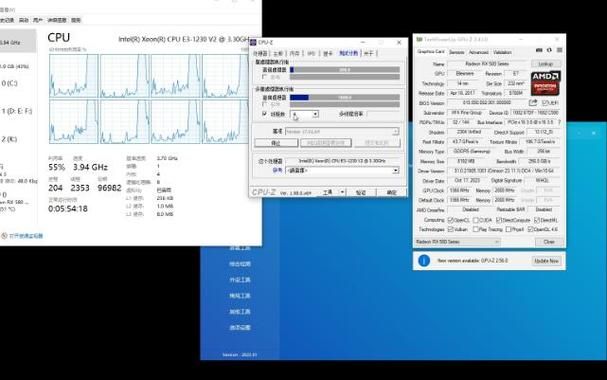Open the reference processor dropdown in CPU-Z
The width and height of the screenshot is (607, 380).
[342, 132]
